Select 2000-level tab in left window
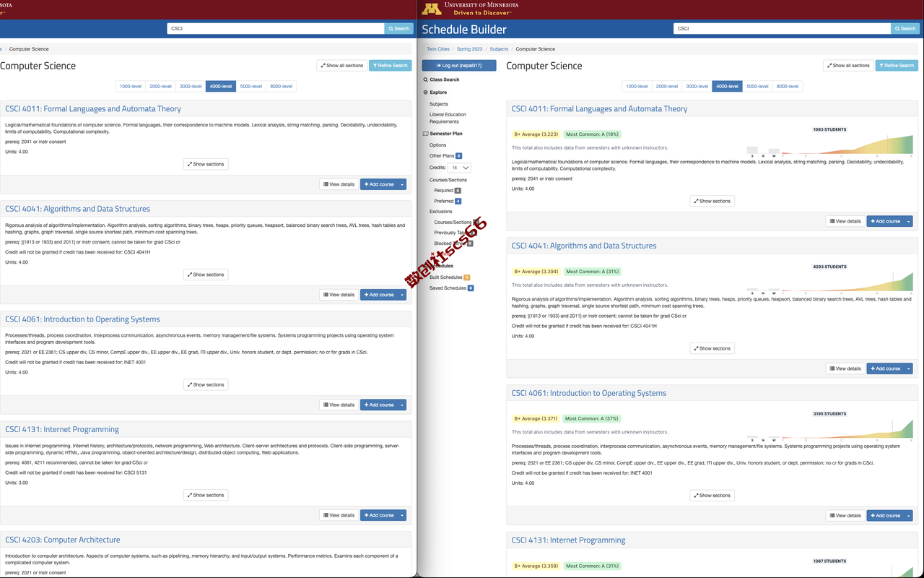This screenshot has height=578, width=924. pos(161,86)
